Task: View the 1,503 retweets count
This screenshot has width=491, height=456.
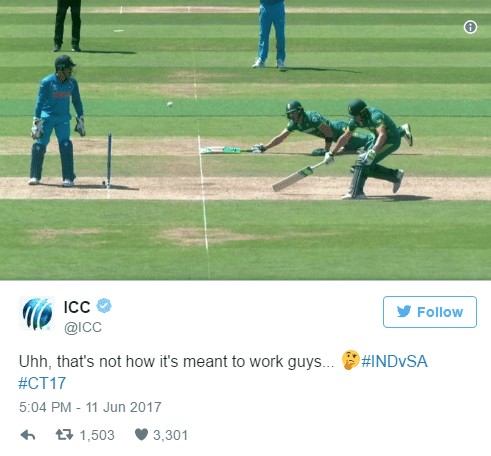Action: (x=97, y=435)
